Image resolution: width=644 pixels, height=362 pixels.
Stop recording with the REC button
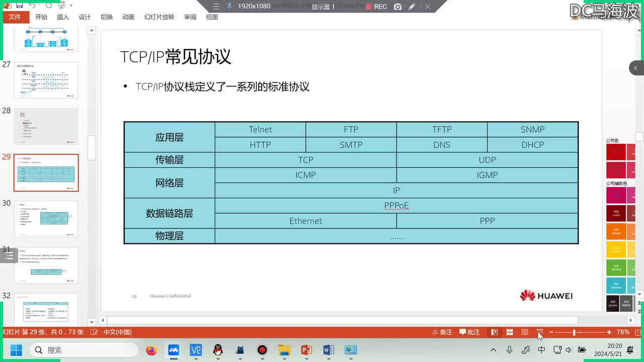(x=376, y=7)
